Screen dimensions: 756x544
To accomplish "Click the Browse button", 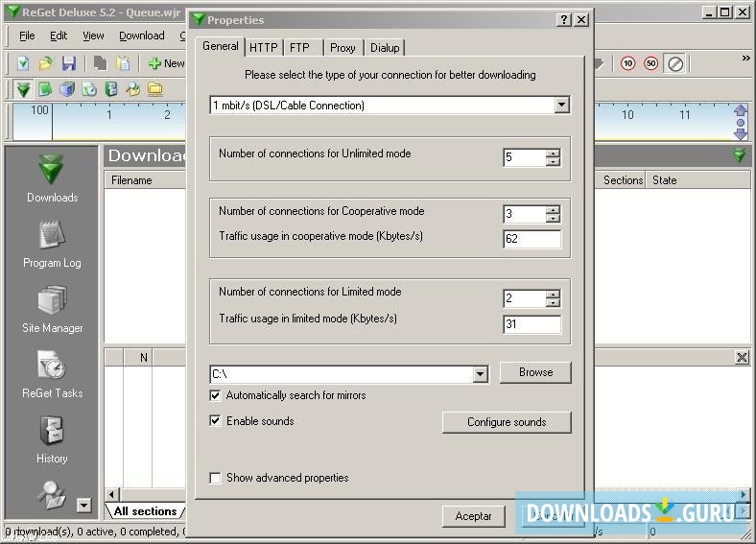I will click(535, 372).
